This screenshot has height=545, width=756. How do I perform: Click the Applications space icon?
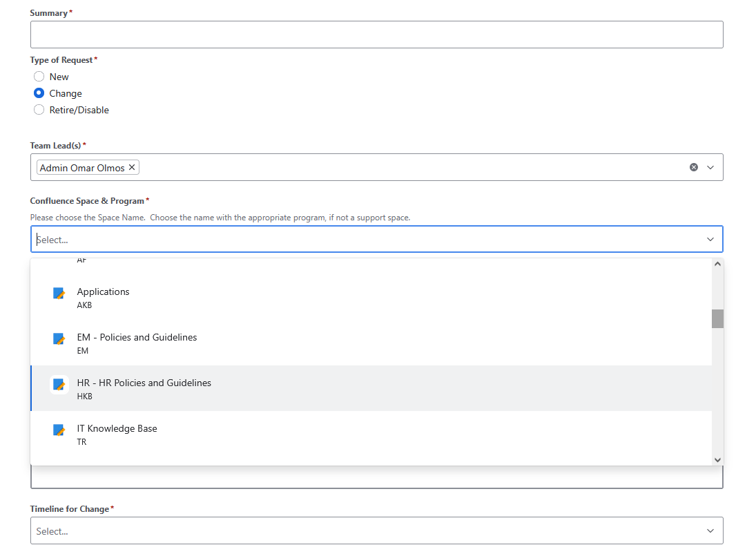point(59,294)
